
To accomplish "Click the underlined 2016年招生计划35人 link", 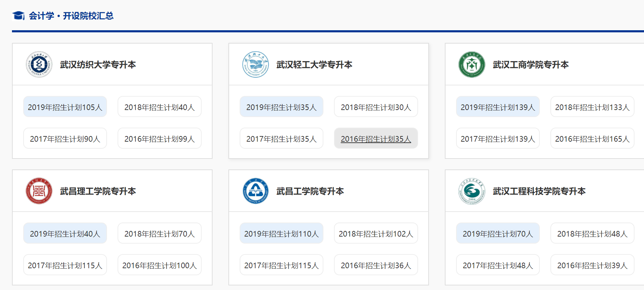I will (376, 139).
